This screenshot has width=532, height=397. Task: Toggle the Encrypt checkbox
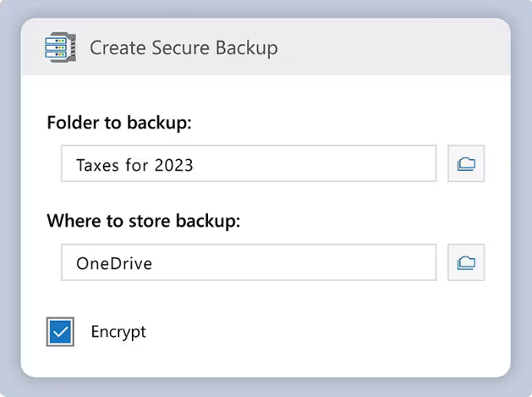tap(61, 332)
